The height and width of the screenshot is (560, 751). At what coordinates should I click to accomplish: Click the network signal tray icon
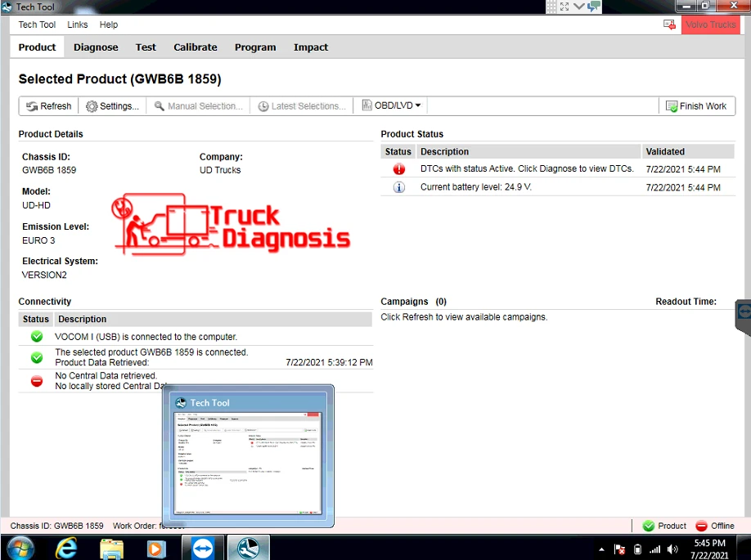pyautogui.click(x=654, y=549)
